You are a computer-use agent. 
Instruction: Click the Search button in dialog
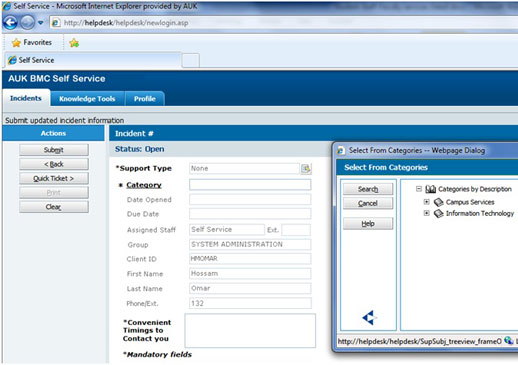(368, 189)
